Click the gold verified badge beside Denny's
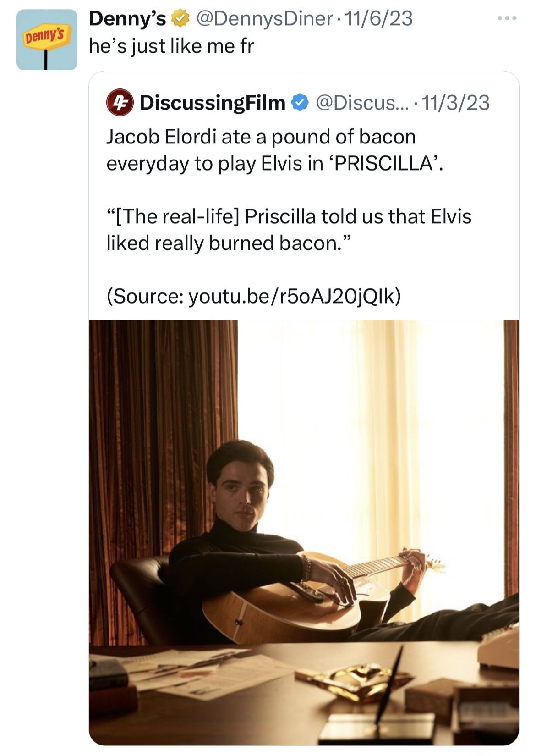Viewport: 536px width, 756px height. coord(180,19)
